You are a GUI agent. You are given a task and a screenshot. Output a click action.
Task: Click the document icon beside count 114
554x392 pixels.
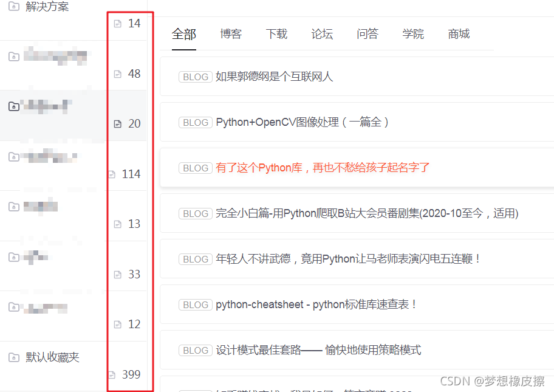coord(112,174)
